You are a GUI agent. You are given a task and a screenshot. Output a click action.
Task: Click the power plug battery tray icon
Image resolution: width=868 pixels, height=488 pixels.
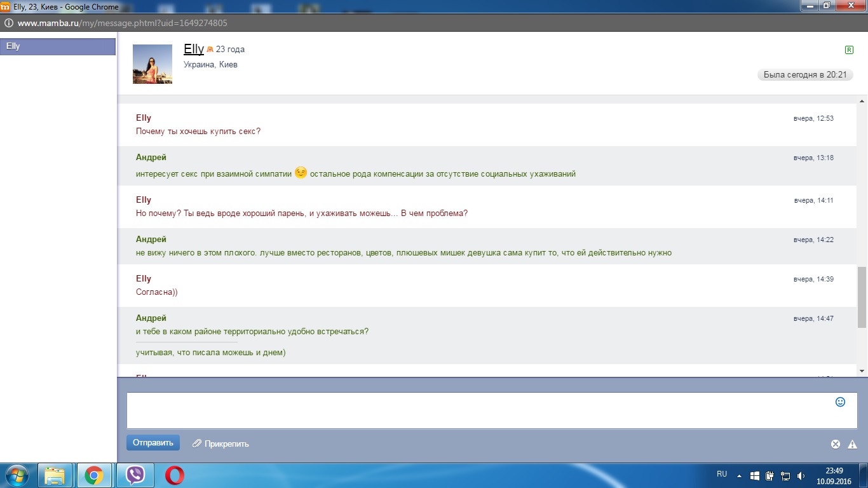point(770,475)
